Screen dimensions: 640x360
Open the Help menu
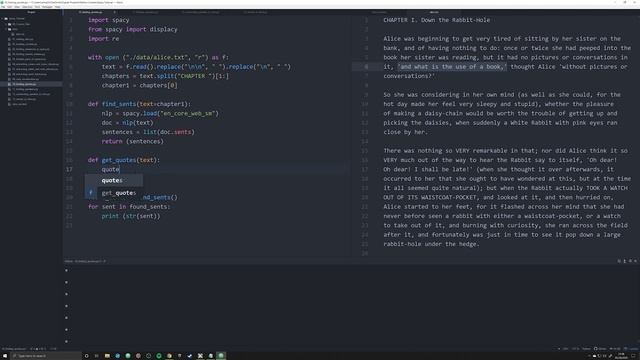(x=58, y=7)
